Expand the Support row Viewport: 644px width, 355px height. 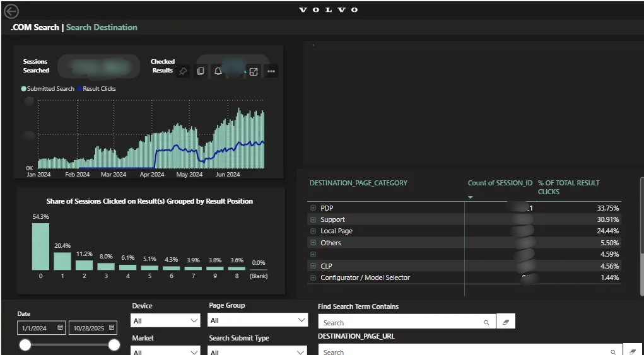[313, 219]
